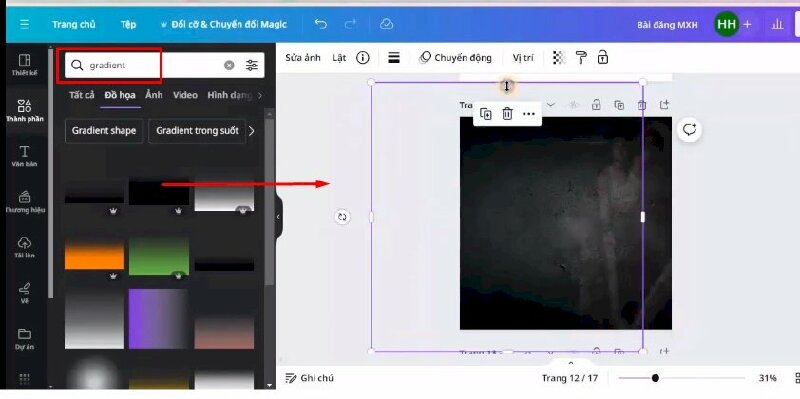Choose the green gradient element
800x399 pixels.
159,256
